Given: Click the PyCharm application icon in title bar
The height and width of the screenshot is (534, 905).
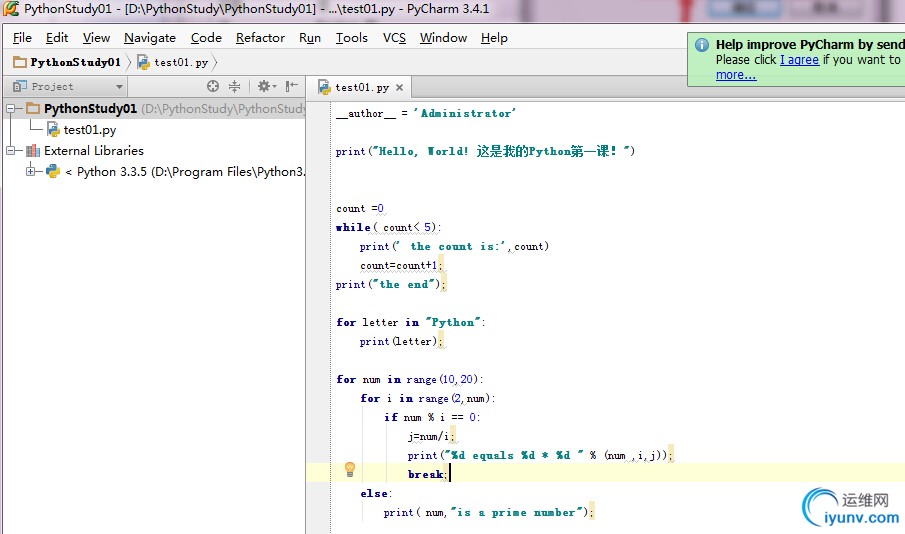Looking at the screenshot, I should (x=11, y=9).
